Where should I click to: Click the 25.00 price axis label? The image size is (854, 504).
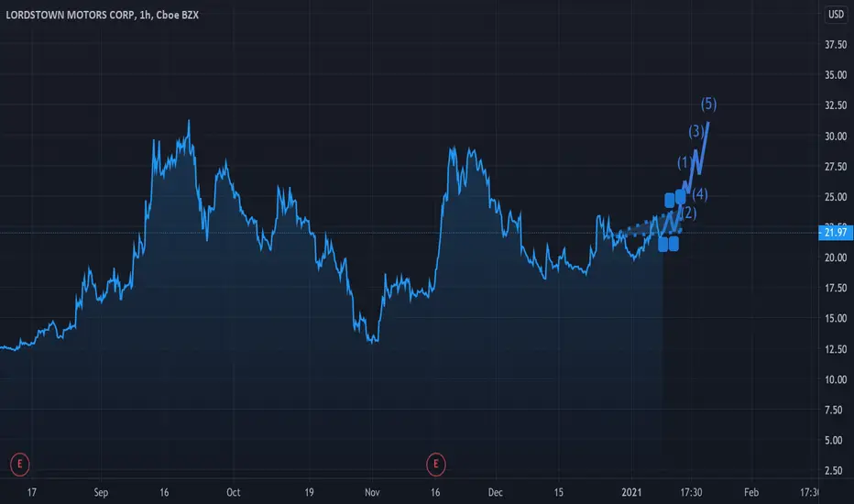836,197
